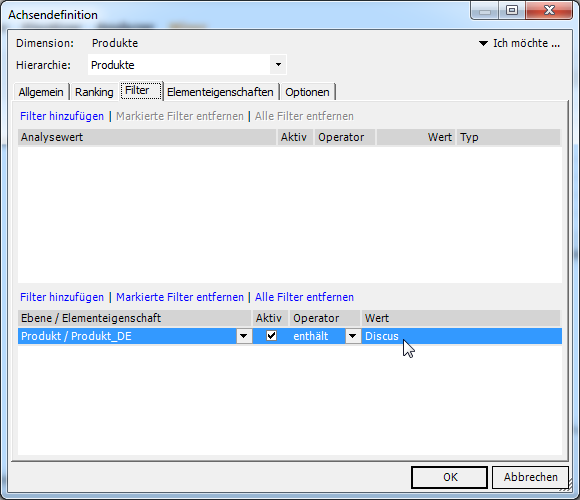The width and height of the screenshot is (580, 500).
Task: Click the Analysewert column header
Action: [147, 137]
